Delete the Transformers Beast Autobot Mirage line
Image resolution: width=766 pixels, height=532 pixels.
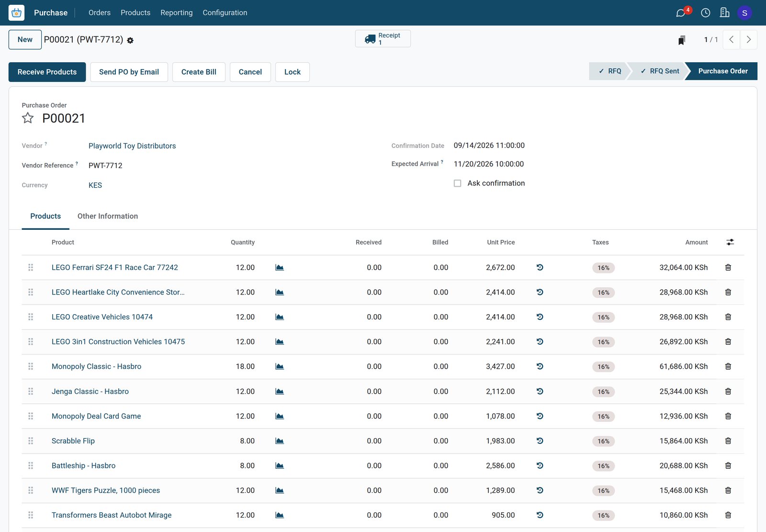pos(728,515)
